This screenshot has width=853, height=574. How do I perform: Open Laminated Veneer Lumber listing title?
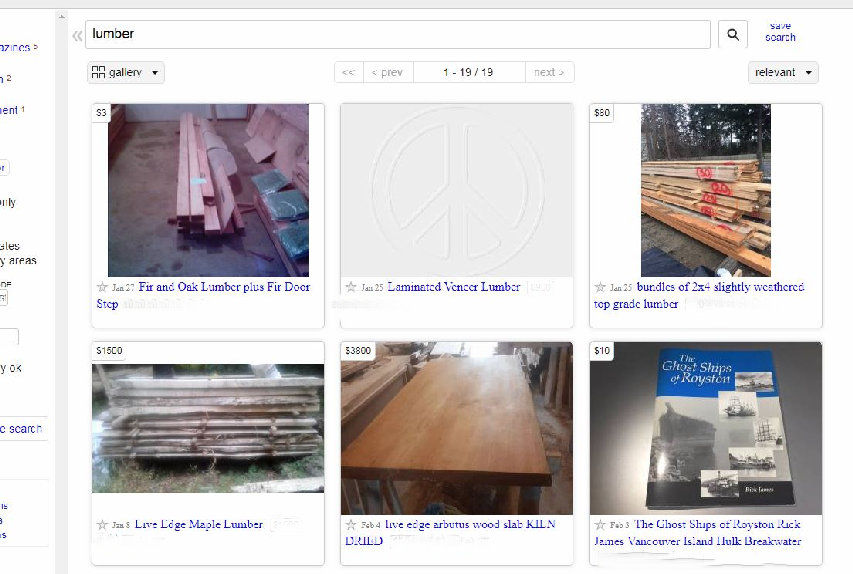coord(454,287)
